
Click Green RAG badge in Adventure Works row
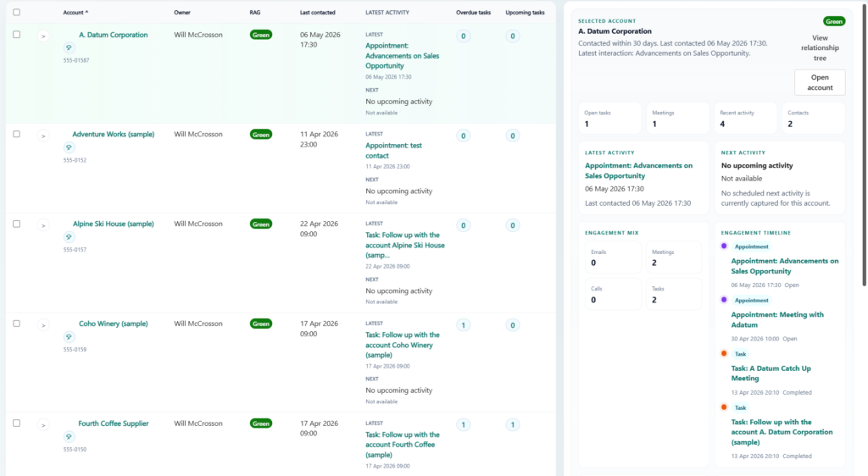261,135
